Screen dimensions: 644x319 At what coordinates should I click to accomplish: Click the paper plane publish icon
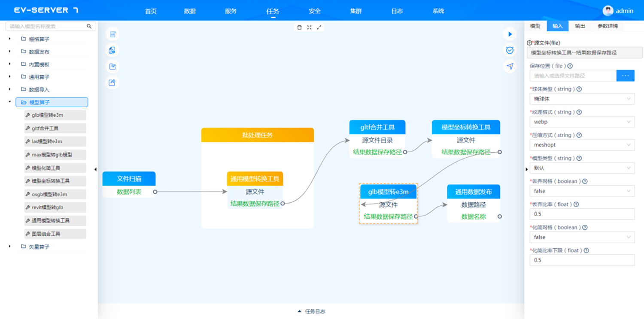coord(510,66)
